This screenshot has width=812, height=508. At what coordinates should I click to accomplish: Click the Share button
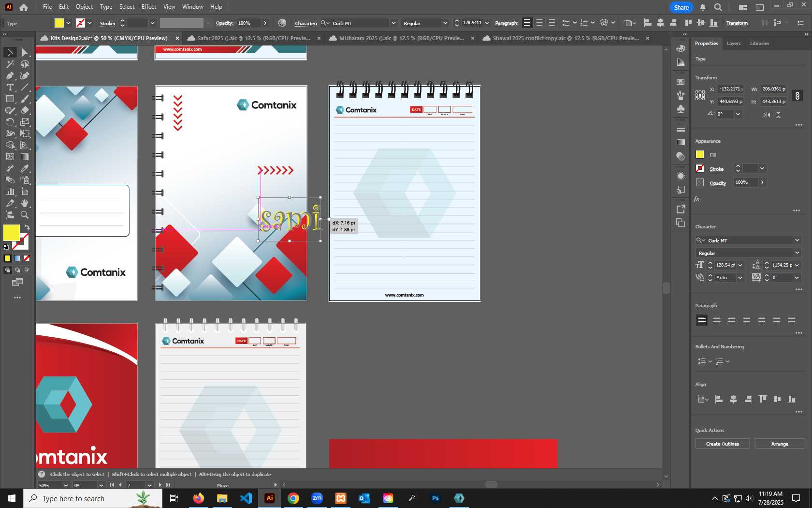[681, 7]
